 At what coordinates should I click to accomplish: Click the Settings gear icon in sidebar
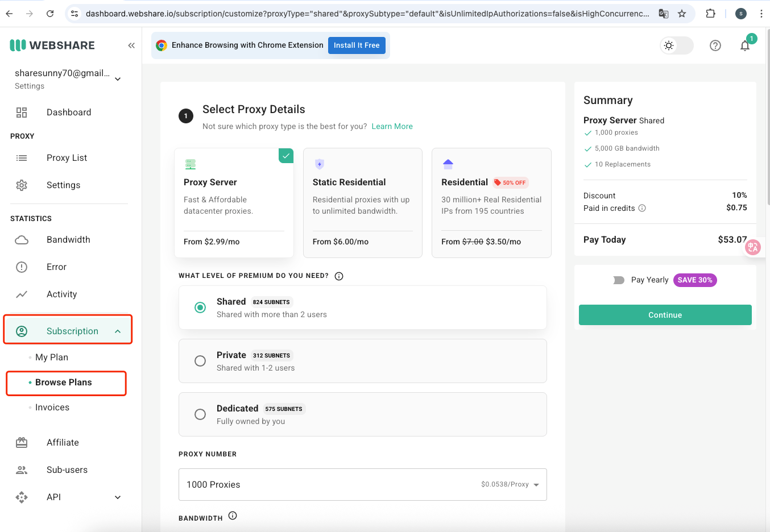(22, 185)
